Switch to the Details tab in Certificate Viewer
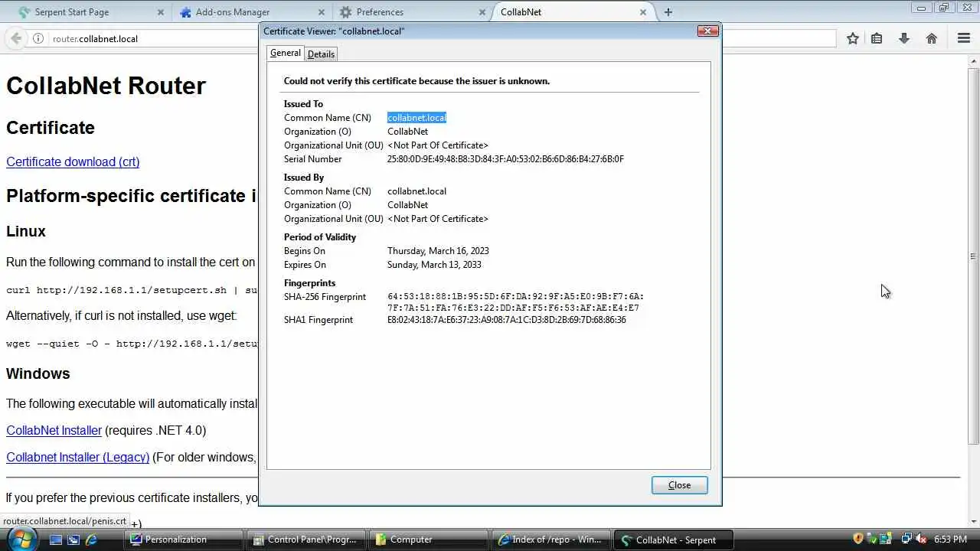This screenshot has height=551, width=980. tap(321, 54)
